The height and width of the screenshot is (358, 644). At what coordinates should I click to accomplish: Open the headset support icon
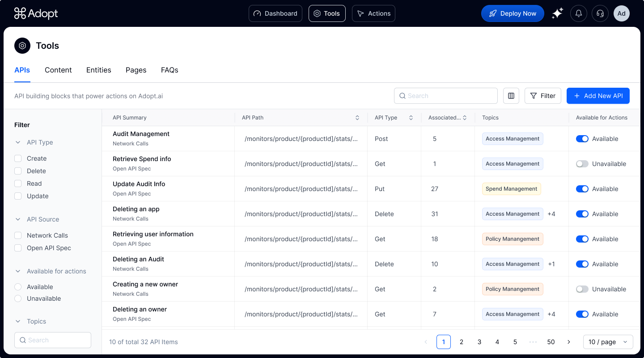point(600,13)
